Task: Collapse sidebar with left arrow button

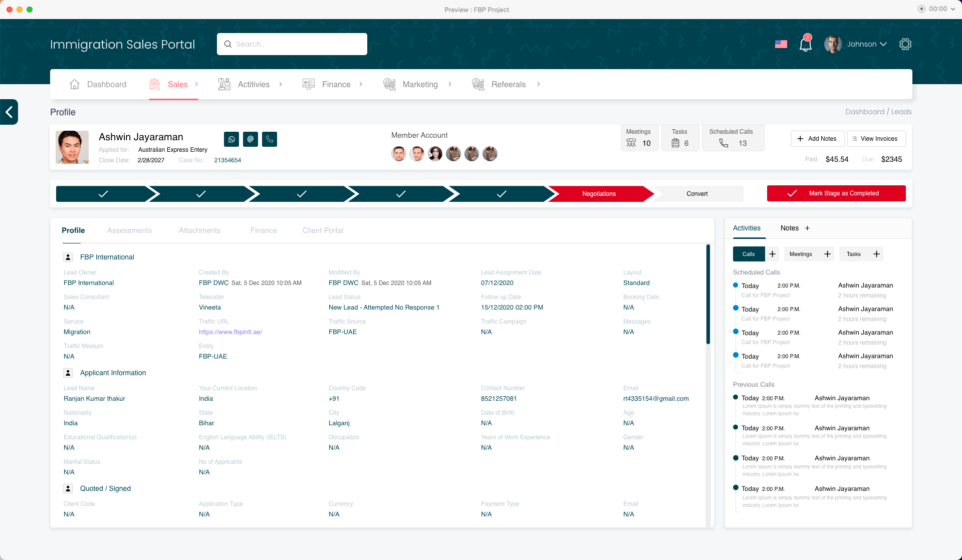Action: (9, 112)
